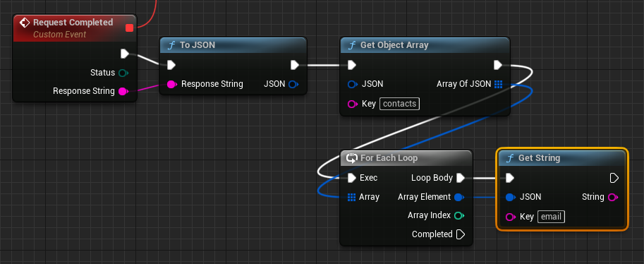
Task: Click the JSON input pin on Get Object Array
Action: coord(353,84)
